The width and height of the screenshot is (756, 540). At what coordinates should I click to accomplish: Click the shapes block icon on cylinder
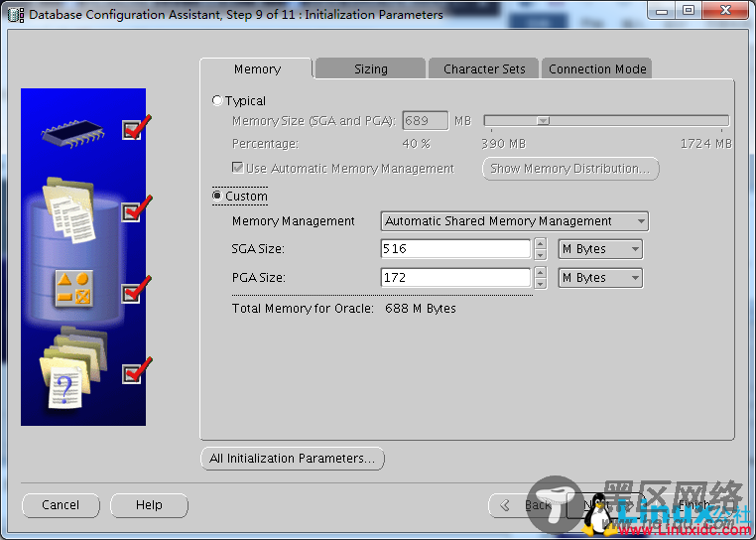[73, 289]
